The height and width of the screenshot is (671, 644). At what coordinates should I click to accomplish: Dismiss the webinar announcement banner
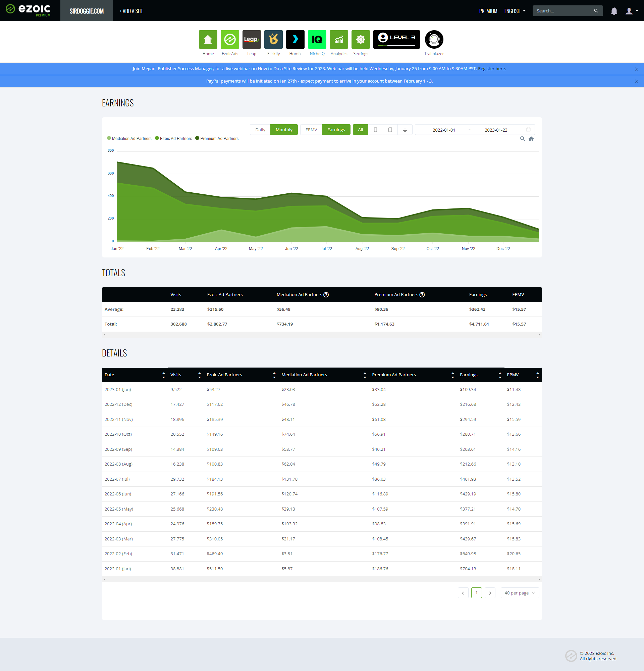click(637, 69)
